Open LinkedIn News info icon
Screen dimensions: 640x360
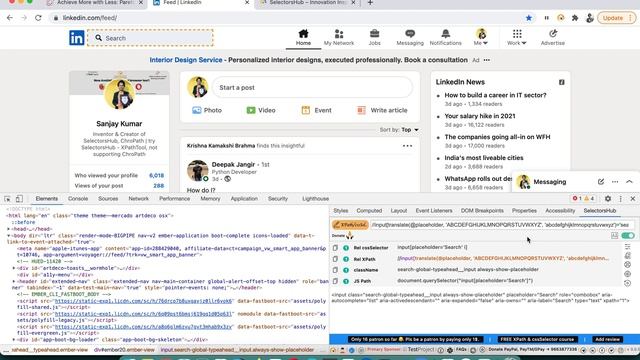tap(562, 82)
